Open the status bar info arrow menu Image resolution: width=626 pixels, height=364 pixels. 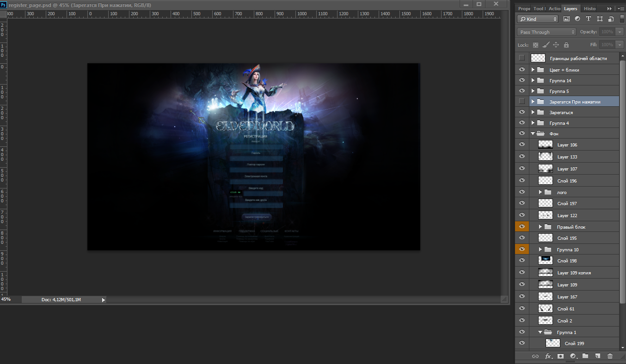[104, 300]
